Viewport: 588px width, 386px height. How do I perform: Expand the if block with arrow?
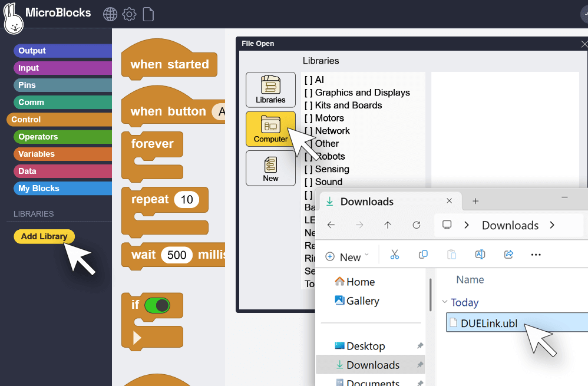pyautogui.click(x=137, y=338)
